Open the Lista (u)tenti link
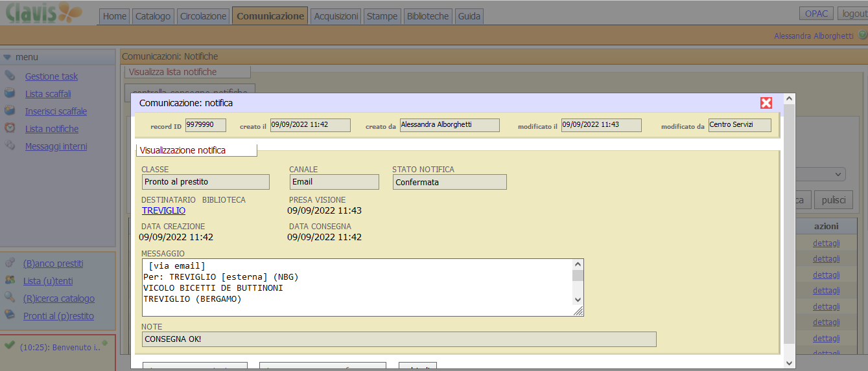This screenshot has width=868, height=371. point(48,281)
